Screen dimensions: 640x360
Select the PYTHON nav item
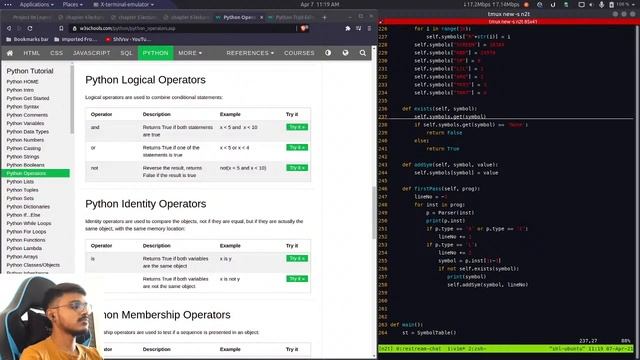(x=155, y=53)
